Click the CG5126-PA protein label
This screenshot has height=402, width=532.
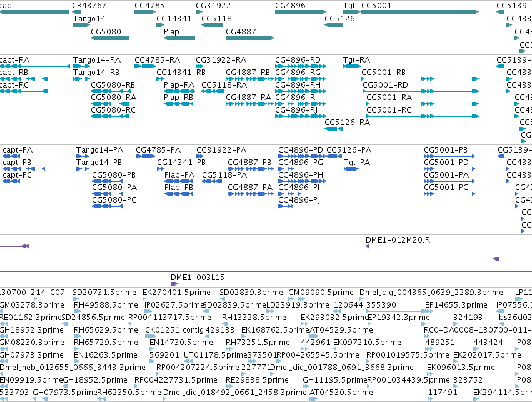point(349,150)
